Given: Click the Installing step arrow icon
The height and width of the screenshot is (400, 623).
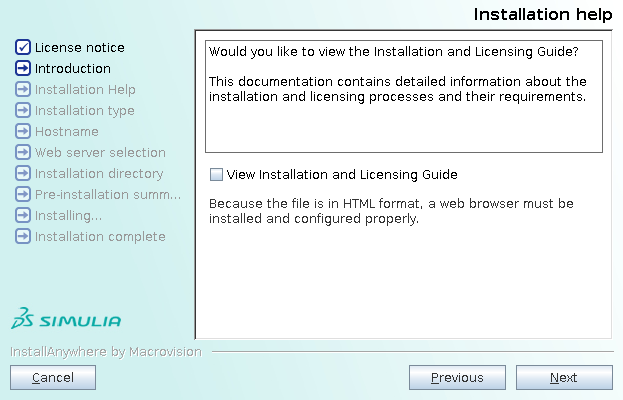Looking at the screenshot, I should coord(23,215).
